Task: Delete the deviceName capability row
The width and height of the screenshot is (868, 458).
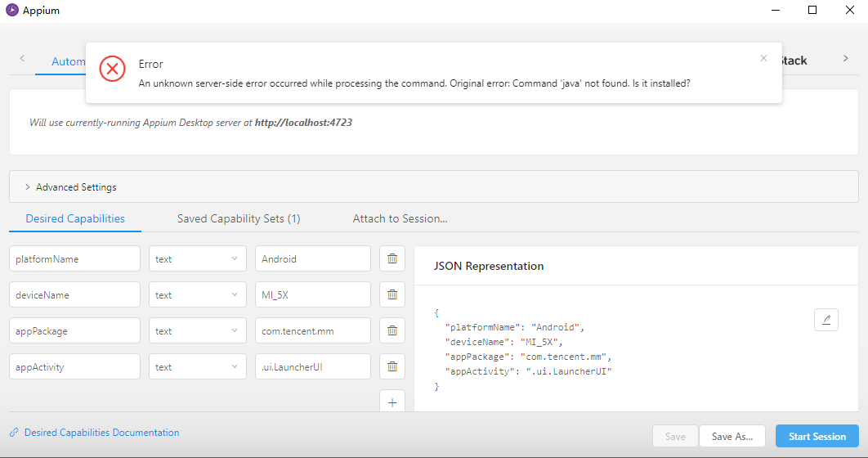Action: [392, 294]
